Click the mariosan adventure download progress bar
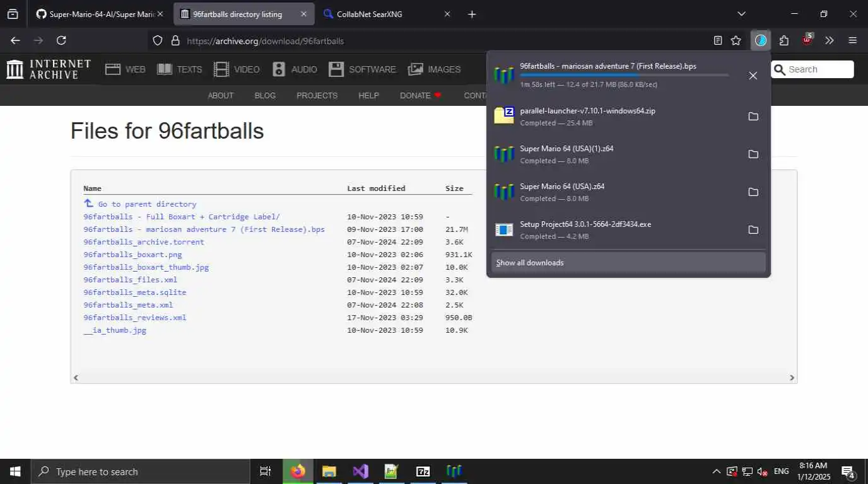The width and height of the screenshot is (868, 484). 624,75
